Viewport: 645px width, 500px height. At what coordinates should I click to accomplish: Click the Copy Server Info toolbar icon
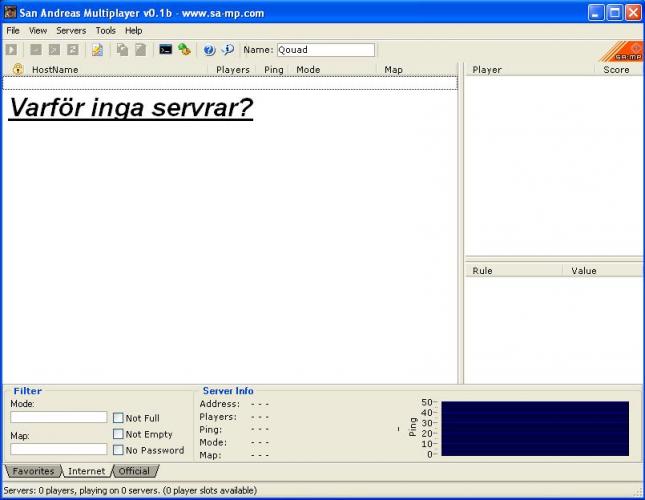click(x=122, y=50)
